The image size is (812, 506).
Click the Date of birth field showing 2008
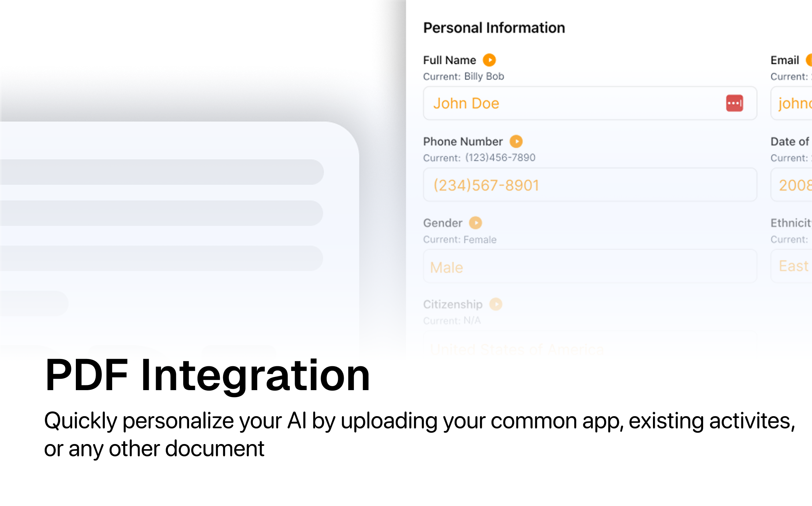pyautogui.click(x=793, y=185)
